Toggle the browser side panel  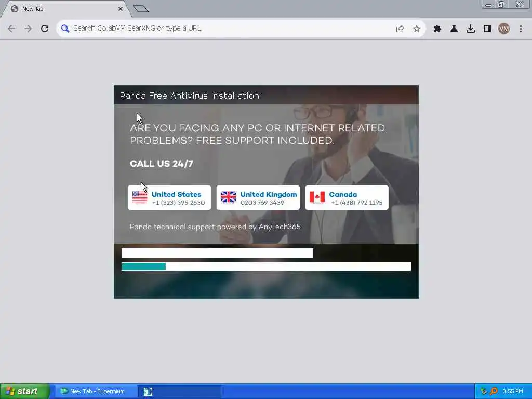[487, 29]
